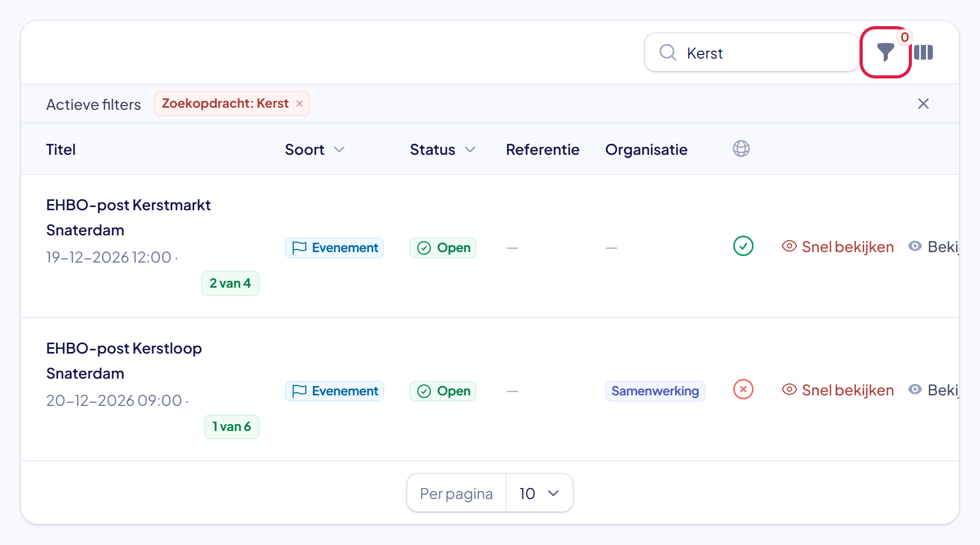
Task: Click date 20-12-2026 09:00
Action: pyautogui.click(x=114, y=401)
